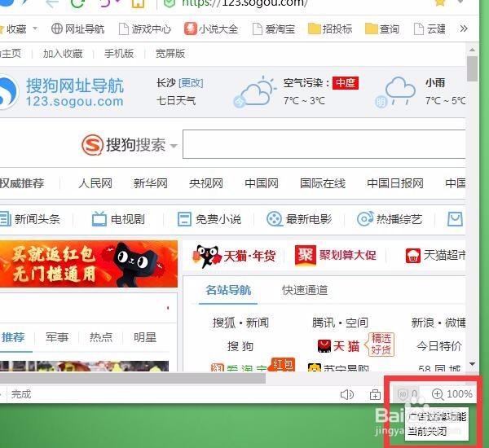Image resolution: width=489 pixels, height=448 pixels.
Task: Open the 云建 bookmark
Action: pyautogui.click(x=430, y=29)
